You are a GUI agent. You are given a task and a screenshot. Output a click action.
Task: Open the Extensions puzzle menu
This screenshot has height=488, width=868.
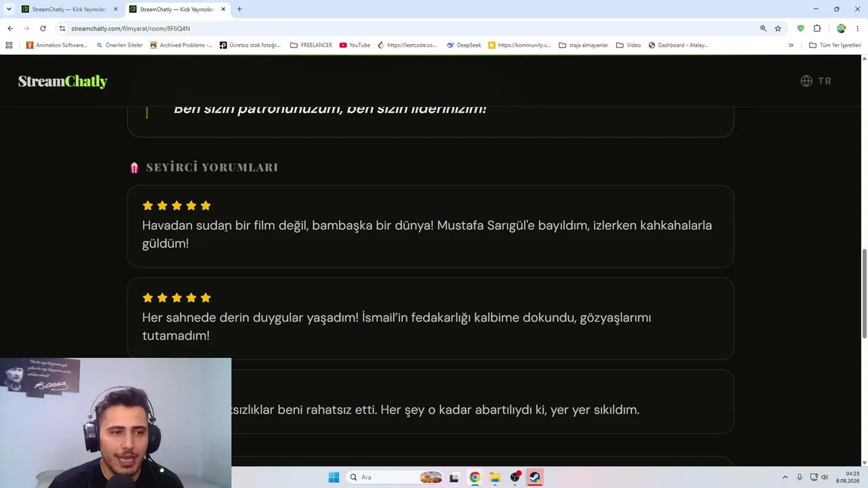pos(817,28)
